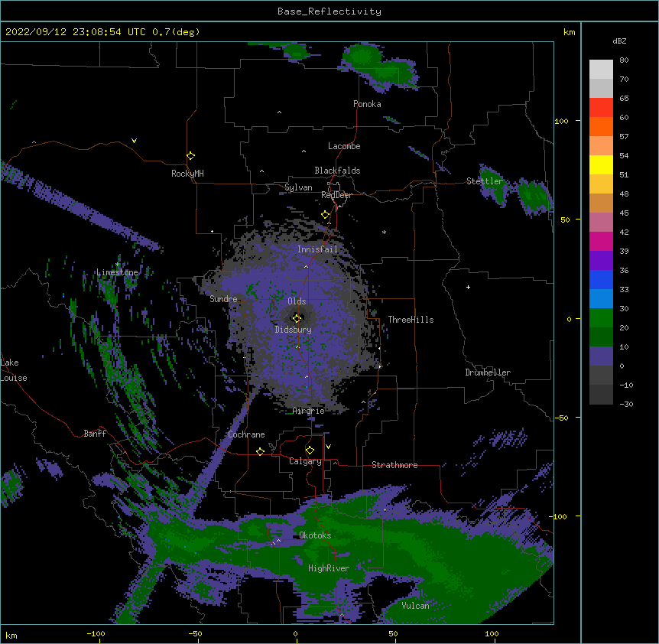659x644 pixels.
Task: Click the km unit label at top right
Action: tap(569, 32)
